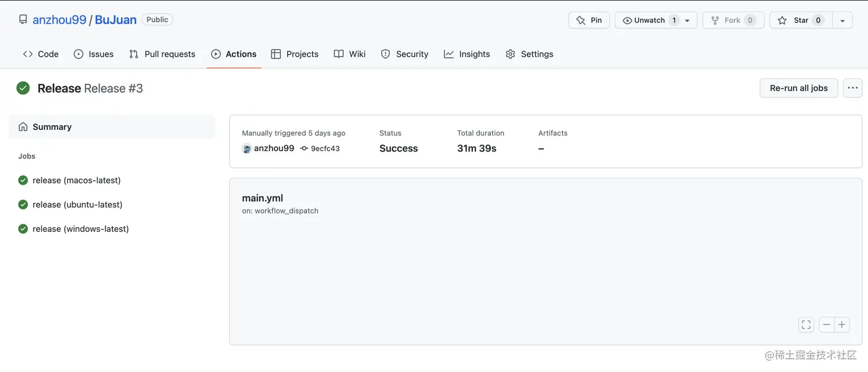Click the total duration 31m 39s
The width and height of the screenshot is (868, 372).
[x=476, y=148]
